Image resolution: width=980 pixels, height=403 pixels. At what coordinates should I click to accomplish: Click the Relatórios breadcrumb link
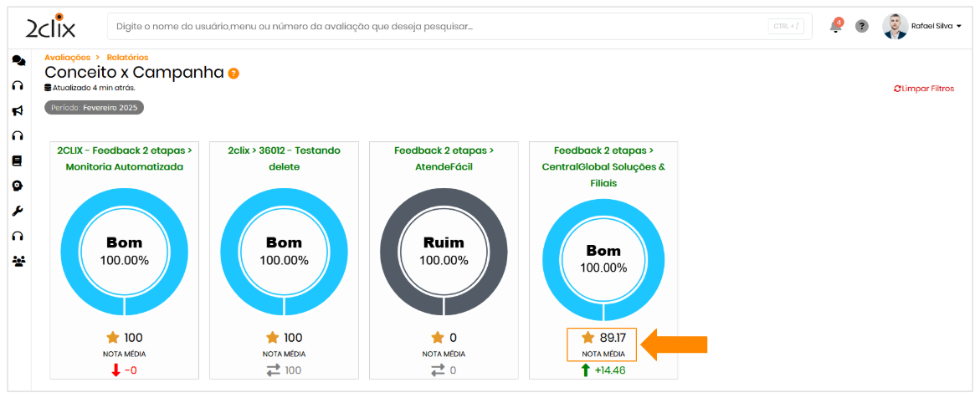point(128,58)
